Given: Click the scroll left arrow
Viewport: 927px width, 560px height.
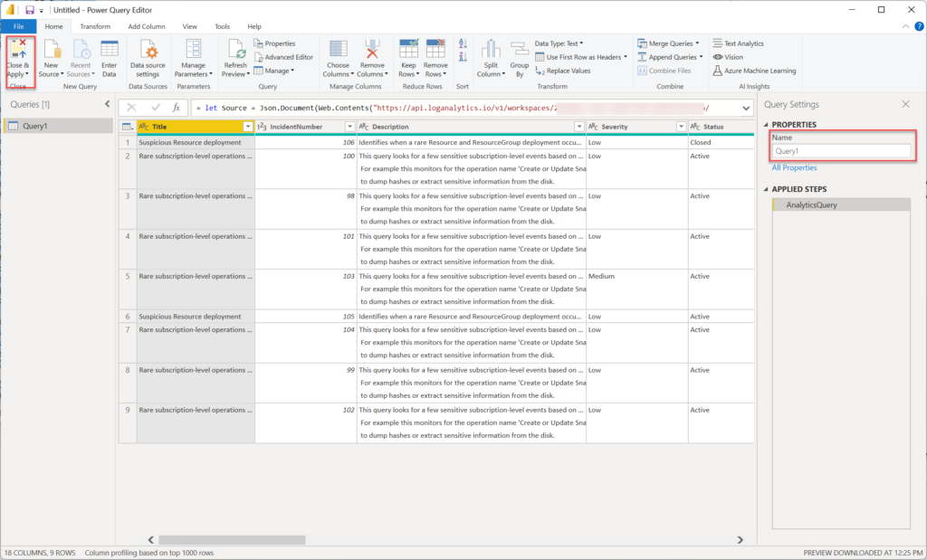Looking at the screenshot, I should [151, 540].
